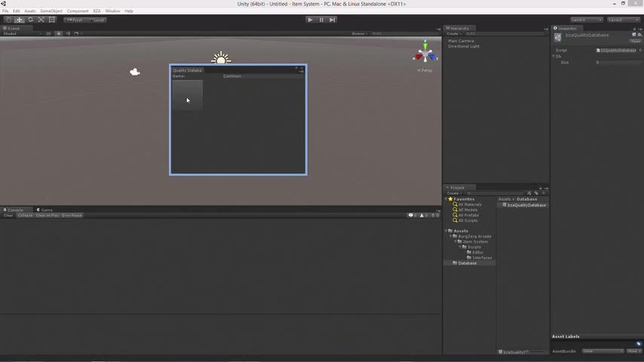Image resolution: width=644 pixels, height=362 pixels.
Task: Toggle scene lighting sun icon
Action: point(59,34)
